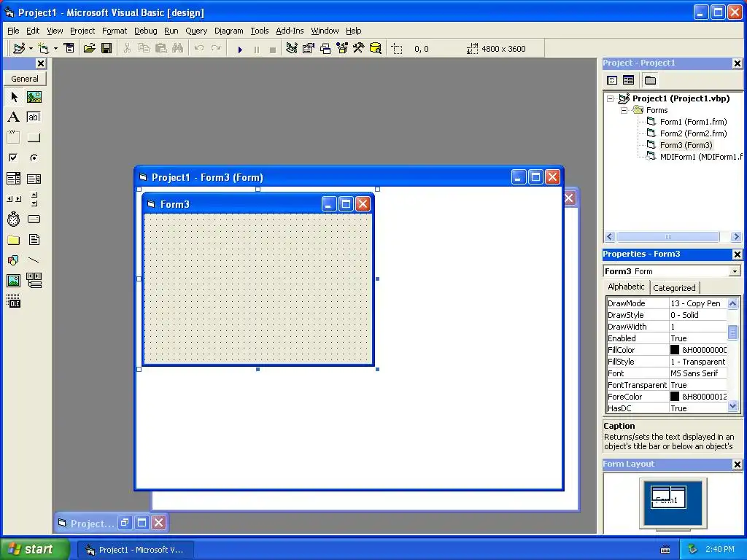Viewport: 747px width, 560px height.
Task: Open the Toolbox toolbar icon
Action: click(x=359, y=48)
